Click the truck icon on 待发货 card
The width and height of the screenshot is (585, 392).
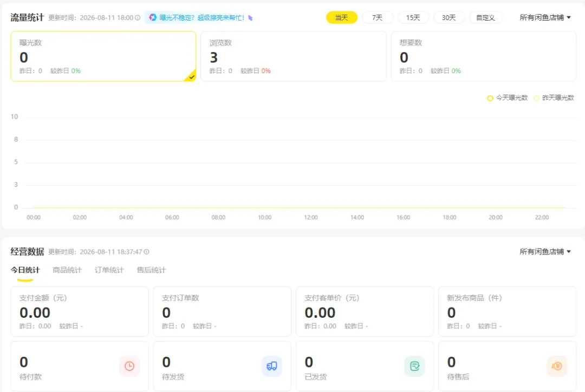point(272,366)
